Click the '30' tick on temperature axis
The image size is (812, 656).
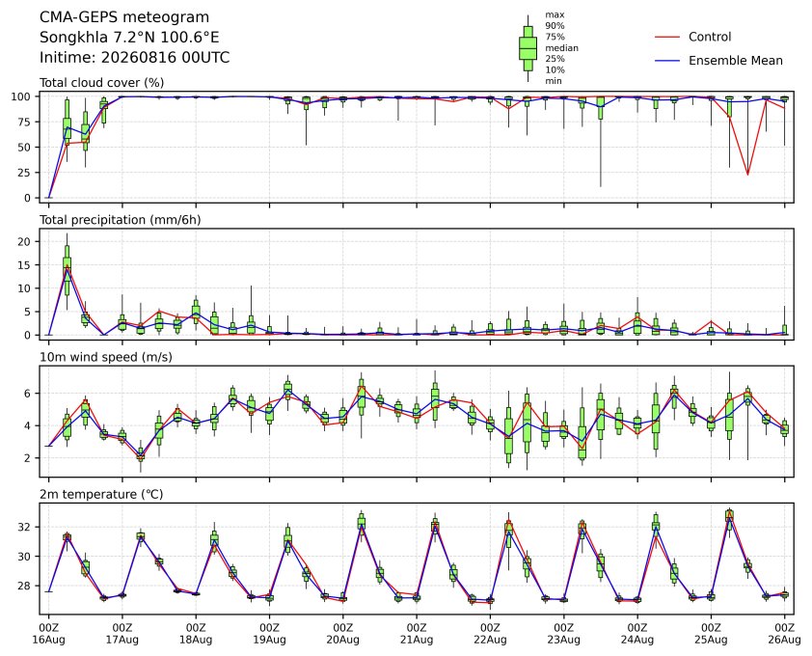24,557
